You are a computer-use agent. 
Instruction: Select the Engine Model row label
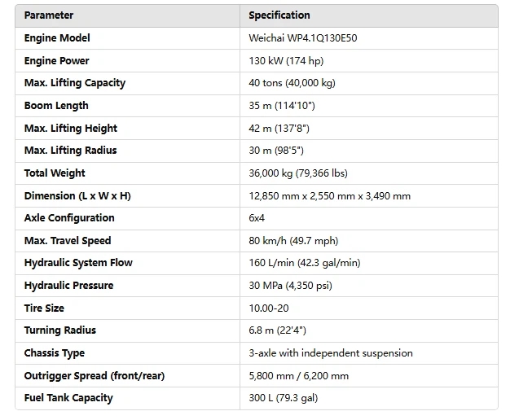coord(57,38)
